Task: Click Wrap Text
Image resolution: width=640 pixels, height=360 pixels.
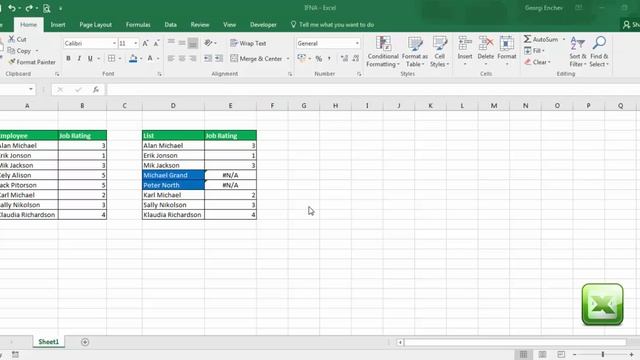Action: click(248, 43)
